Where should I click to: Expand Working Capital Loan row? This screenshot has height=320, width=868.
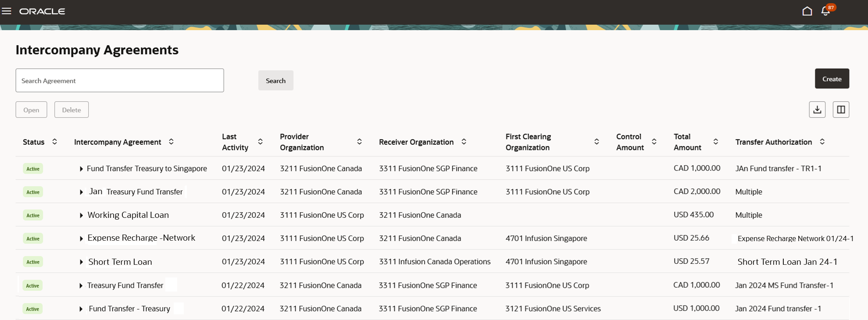click(x=81, y=215)
